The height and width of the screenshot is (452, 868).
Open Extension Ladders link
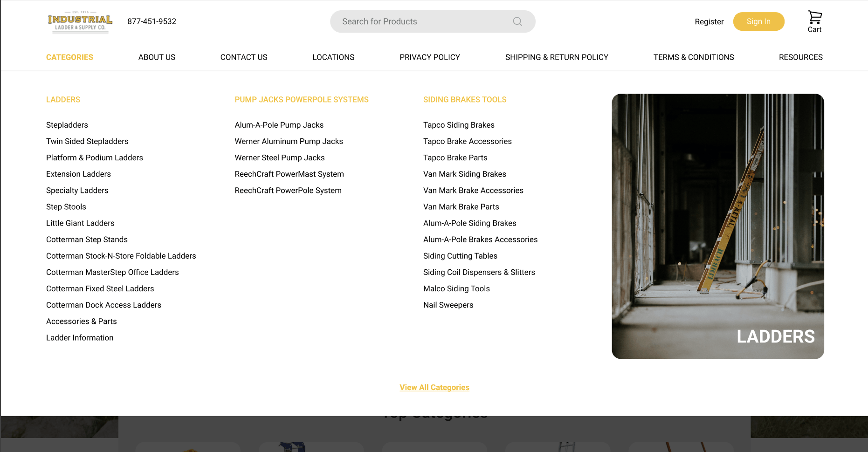pos(78,174)
